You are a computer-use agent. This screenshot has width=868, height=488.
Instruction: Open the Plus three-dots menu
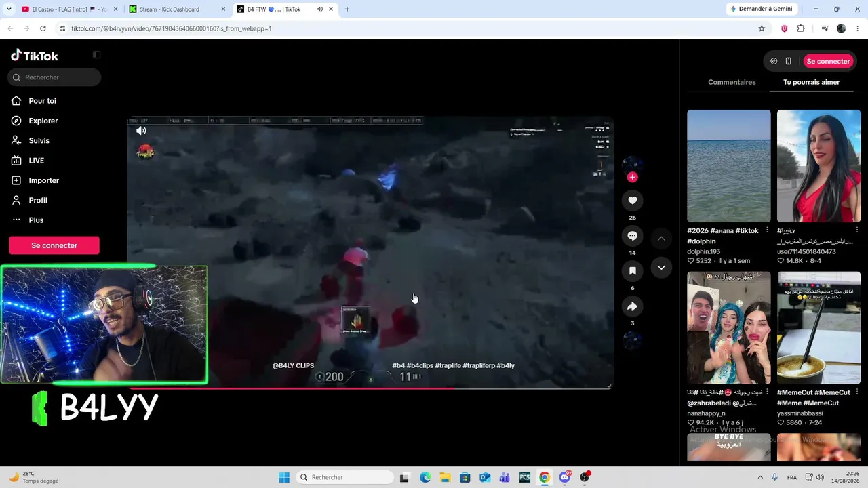tap(16, 220)
